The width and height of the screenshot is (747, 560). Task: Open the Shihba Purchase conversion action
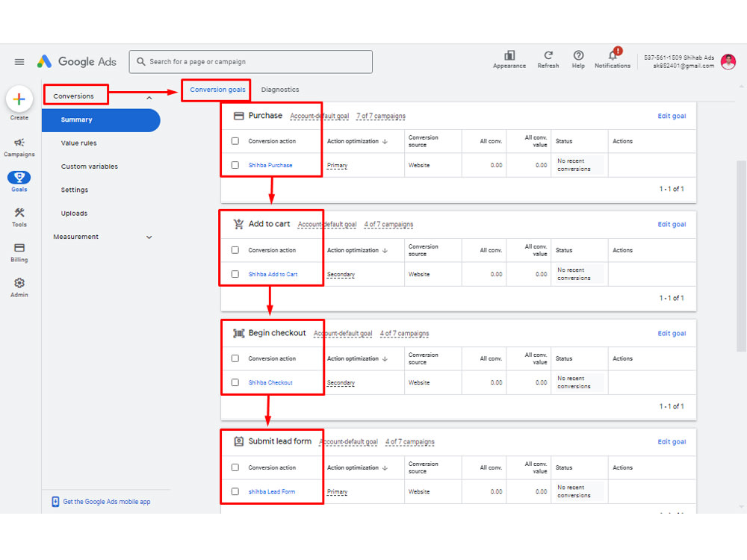pyautogui.click(x=270, y=165)
